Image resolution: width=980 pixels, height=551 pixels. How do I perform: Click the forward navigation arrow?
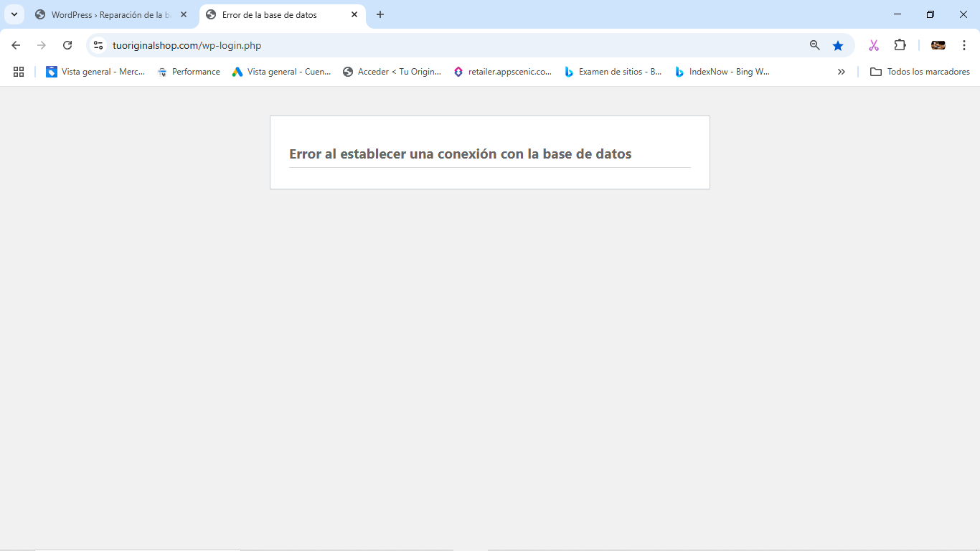pyautogui.click(x=42, y=45)
